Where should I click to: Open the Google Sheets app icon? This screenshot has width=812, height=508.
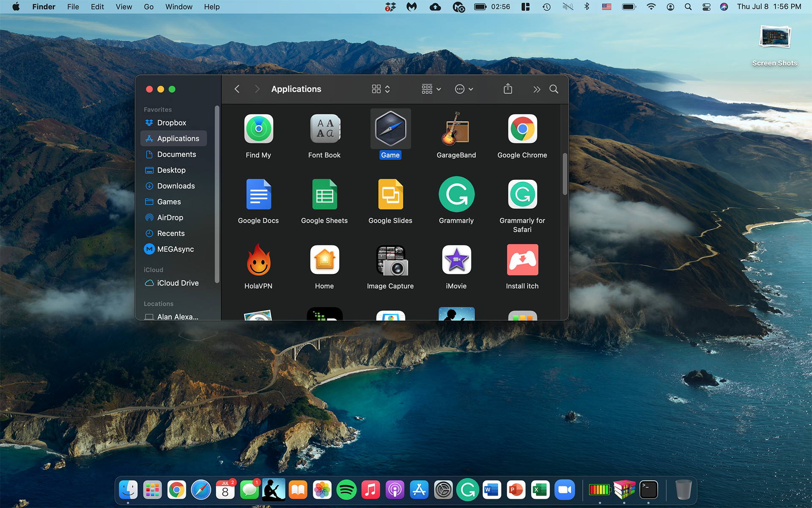[x=324, y=194]
